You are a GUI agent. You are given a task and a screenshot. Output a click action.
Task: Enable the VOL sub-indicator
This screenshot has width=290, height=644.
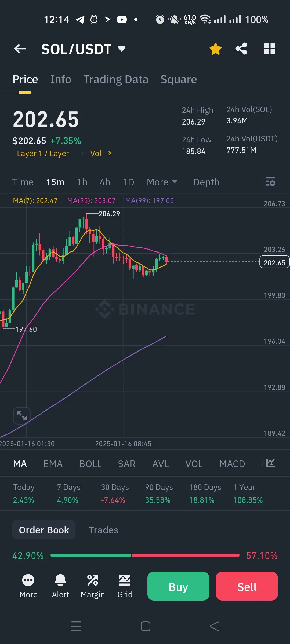(194, 464)
